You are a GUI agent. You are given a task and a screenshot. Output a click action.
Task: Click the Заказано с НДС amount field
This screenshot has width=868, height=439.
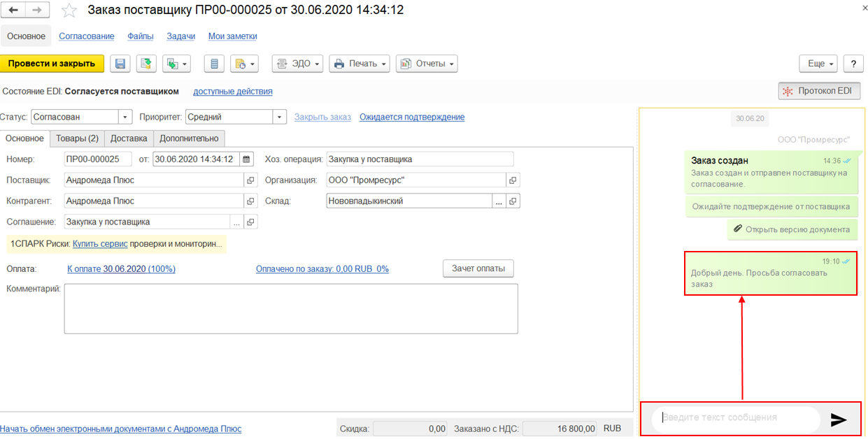click(560, 429)
